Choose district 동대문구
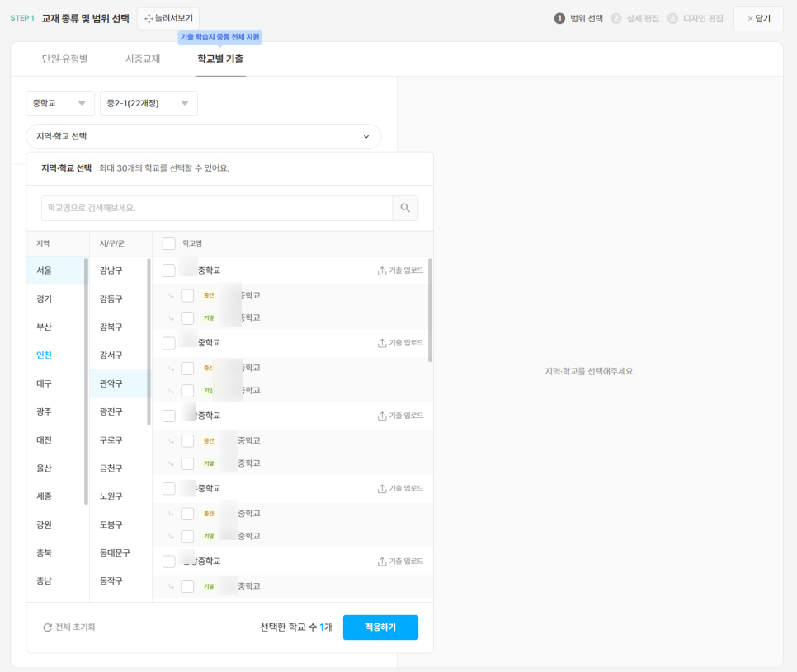This screenshot has height=672, width=797. (x=119, y=552)
